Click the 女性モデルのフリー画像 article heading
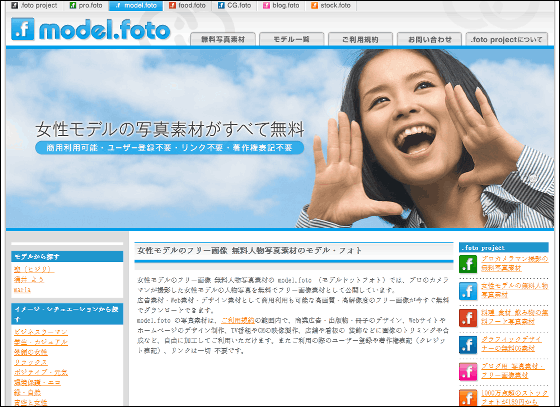Image resolution: width=560 pixels, height=407 pixels. (249, 251)
